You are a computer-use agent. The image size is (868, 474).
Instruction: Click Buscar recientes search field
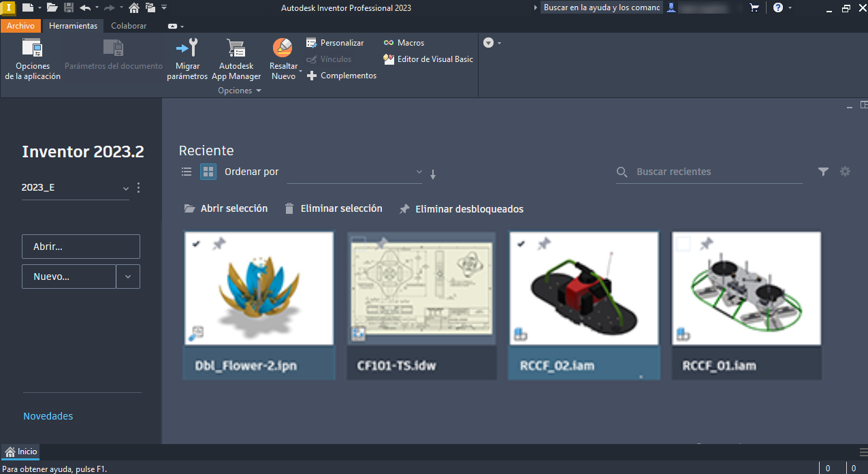point(709,172)
